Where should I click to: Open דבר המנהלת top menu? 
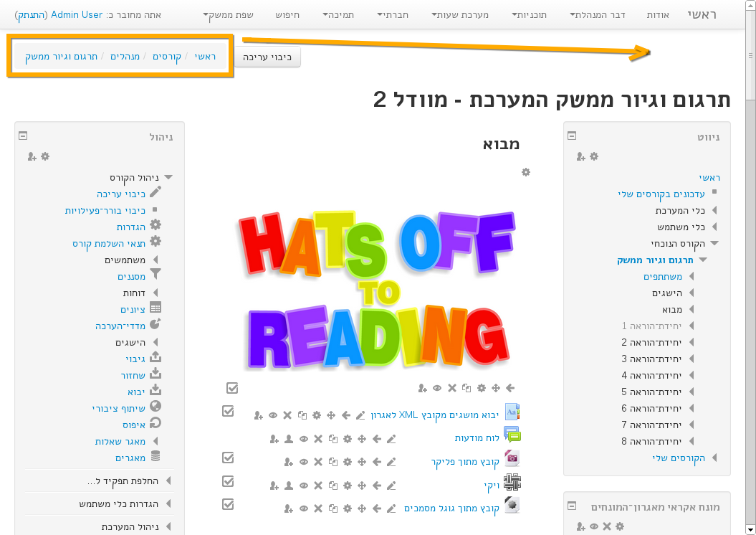[x=598, y=15]
